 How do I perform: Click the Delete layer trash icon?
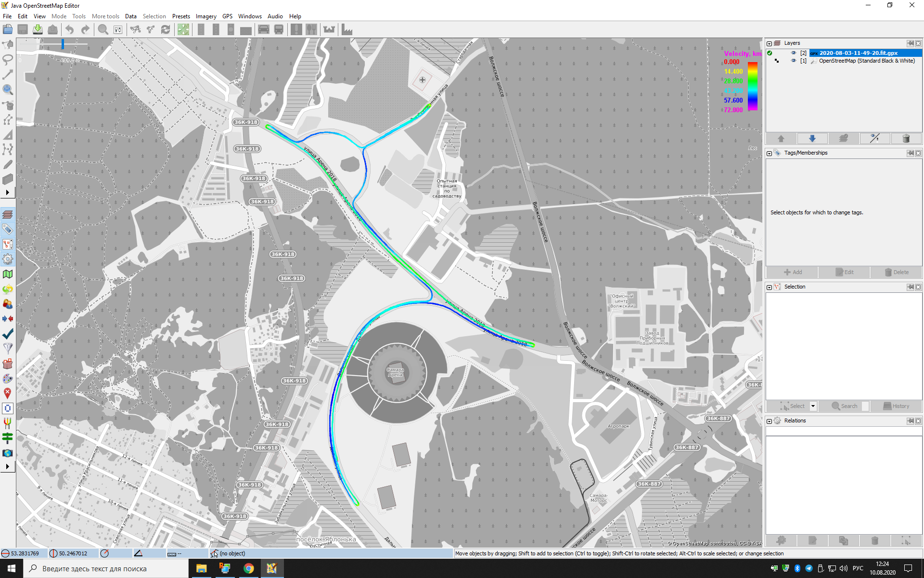pyautogui.click(x=906, y=139)
